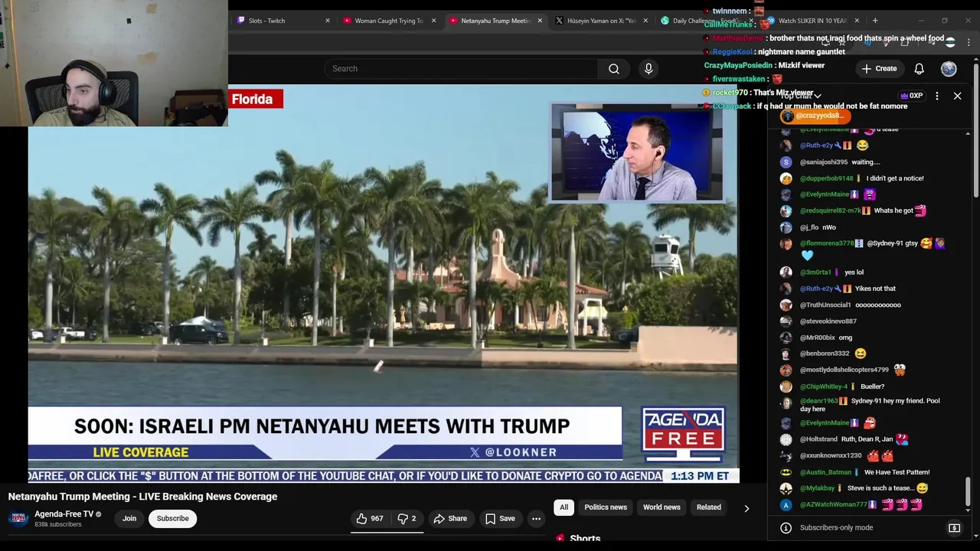Viewport: 980px width, 551px height.
Task: Click the @Holtstrand chat avatar
Action: pos(786,439)
